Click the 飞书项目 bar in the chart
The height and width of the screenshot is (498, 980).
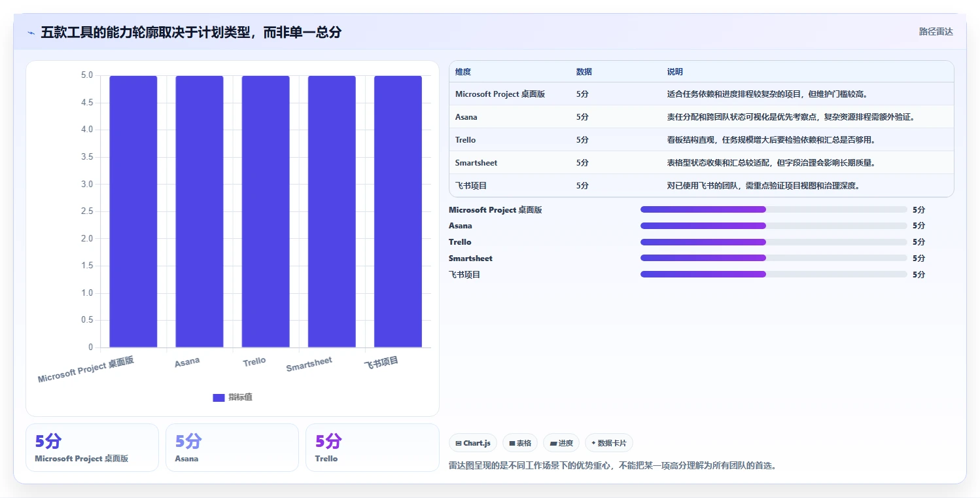(398, 211)
